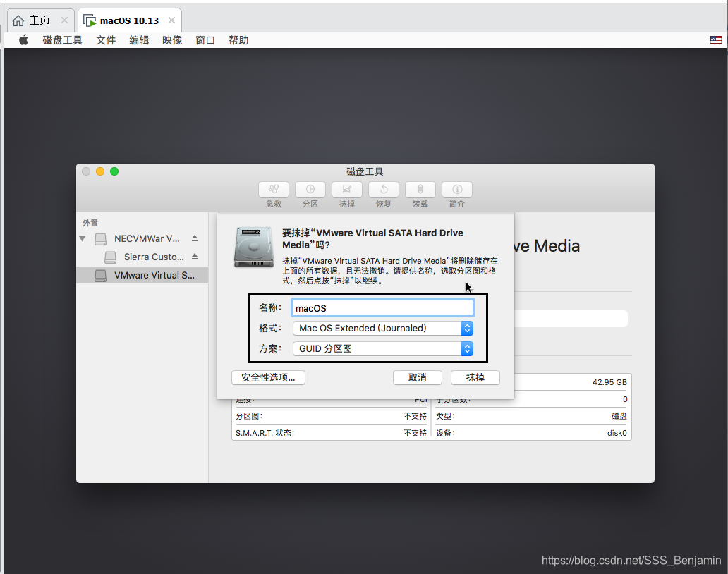Click the macOS 10.13 tab VM icon
Viewport: 728px width, 574px height.
pos(89,20)
